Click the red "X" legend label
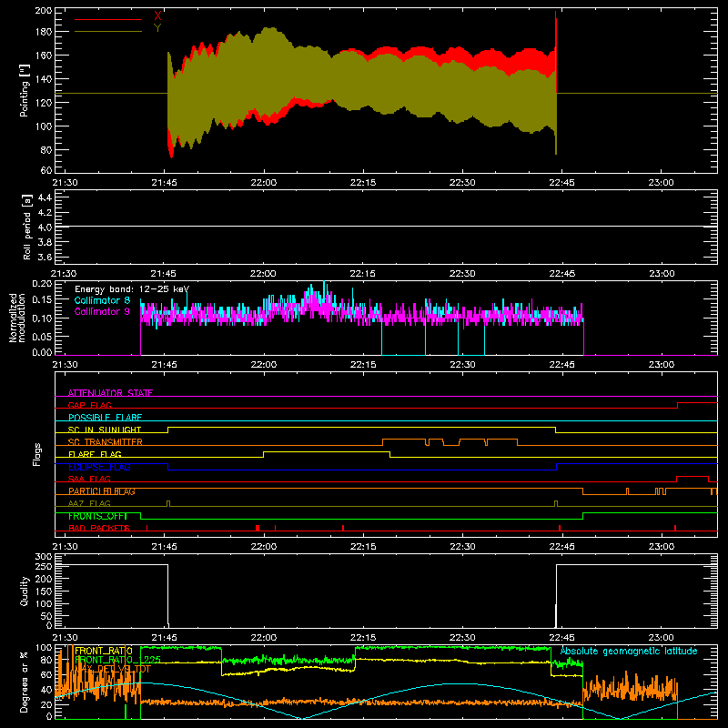The height and width of the screenshot is (728, 728). tap(157, 16)
